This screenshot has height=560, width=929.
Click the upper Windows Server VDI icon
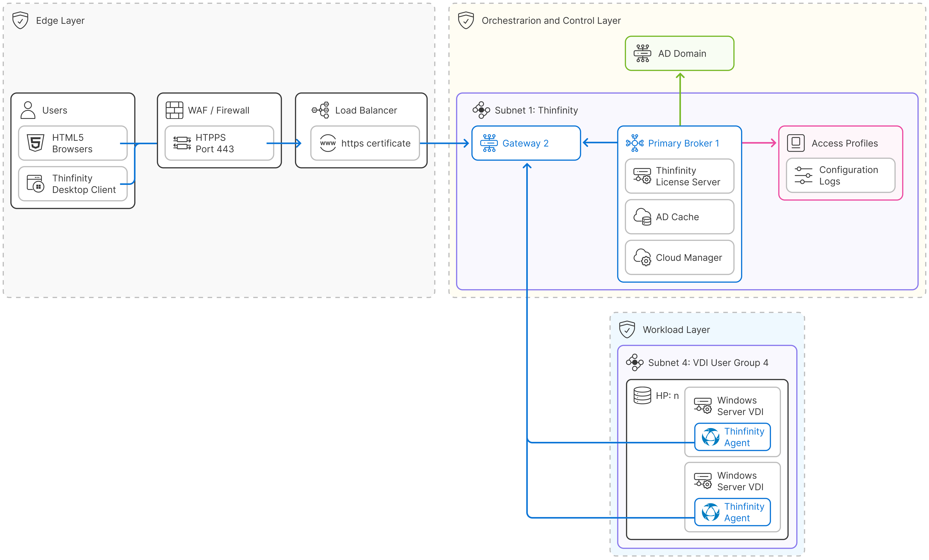point(703,406)
